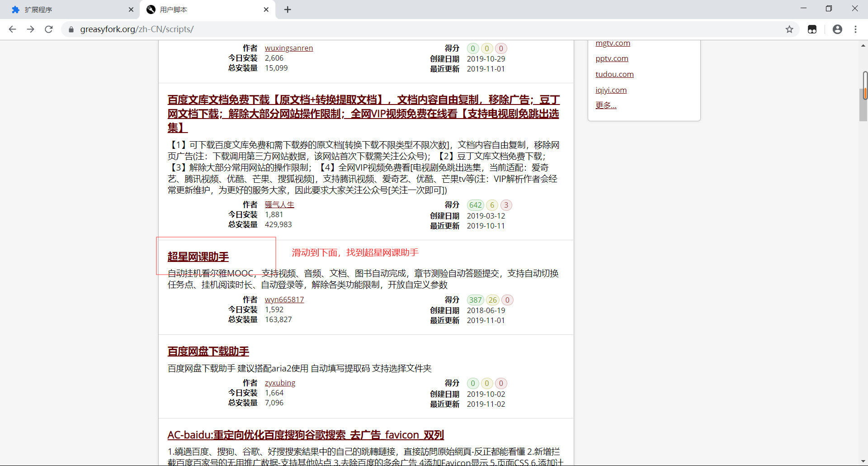The width and height of the screenshot is (868, 466).
Task: Click the update date 2019-10-11
Action: click(486, 226)
